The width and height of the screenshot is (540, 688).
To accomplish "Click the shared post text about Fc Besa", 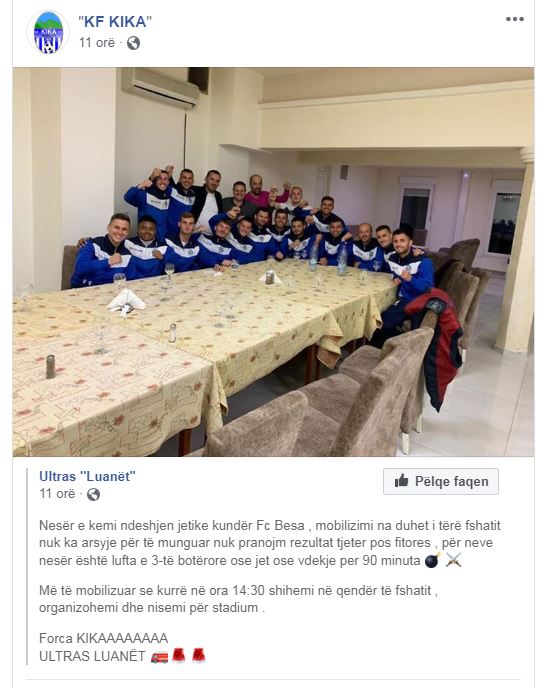I will pos(270,543).
